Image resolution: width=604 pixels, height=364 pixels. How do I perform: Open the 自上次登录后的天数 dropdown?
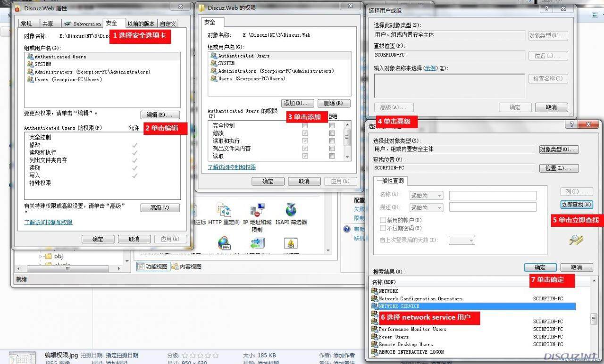462,240
